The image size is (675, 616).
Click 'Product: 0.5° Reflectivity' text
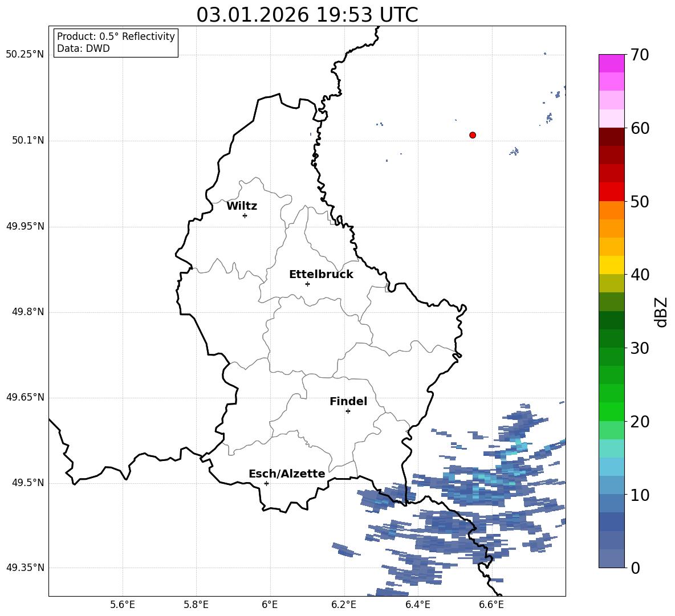116,36
